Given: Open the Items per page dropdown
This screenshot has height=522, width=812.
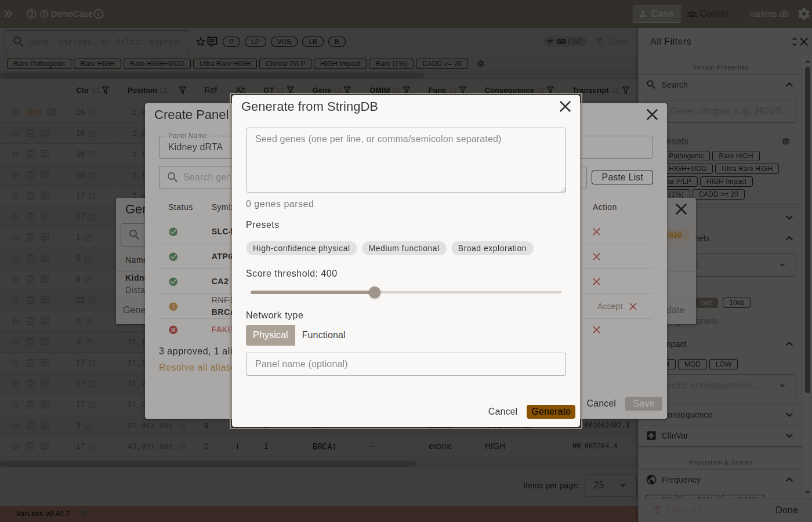Looking at the screenshot, I should coord(611,485).
